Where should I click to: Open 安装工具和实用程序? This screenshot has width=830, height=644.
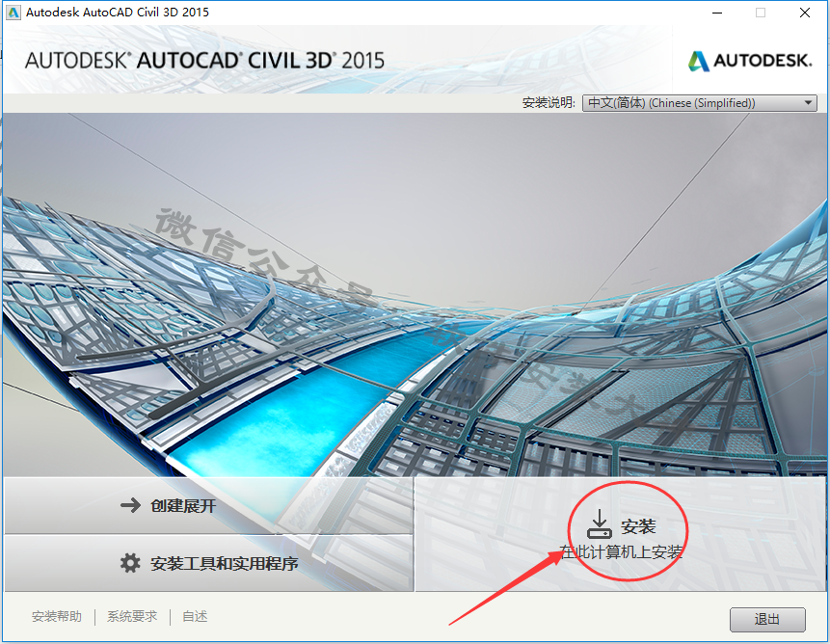click(208, 564)
